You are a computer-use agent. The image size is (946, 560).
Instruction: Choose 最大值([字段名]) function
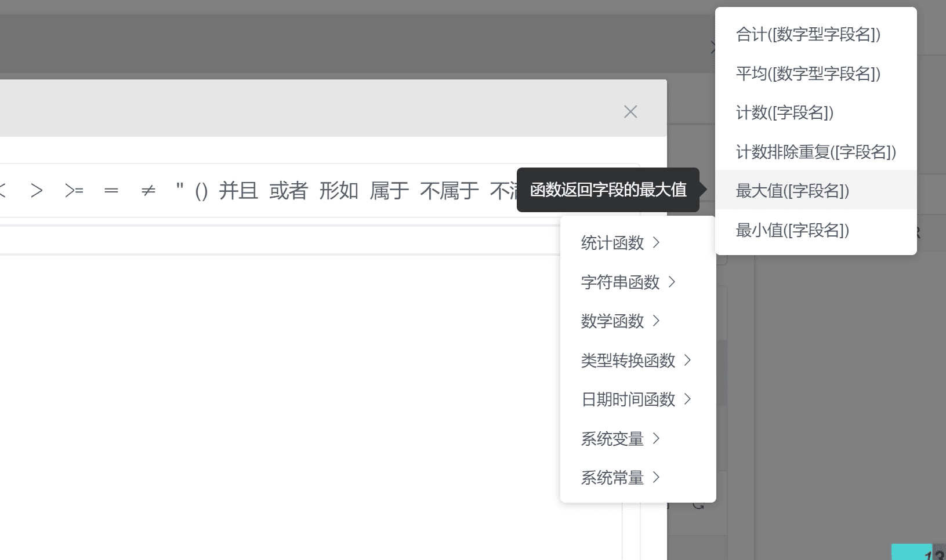816,191
